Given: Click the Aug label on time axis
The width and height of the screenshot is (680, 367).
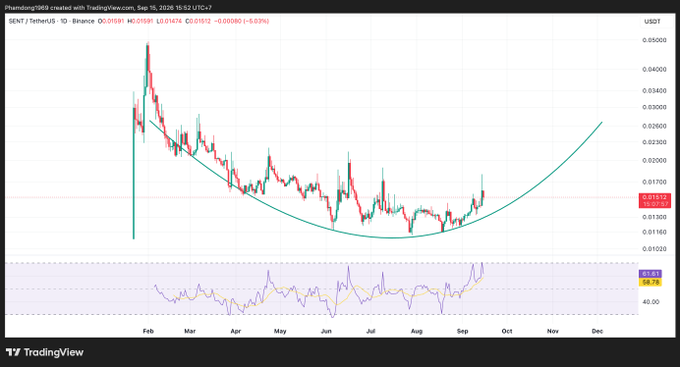Looking at the screenshot, I should pyautogui.click(x=416, y=331).
